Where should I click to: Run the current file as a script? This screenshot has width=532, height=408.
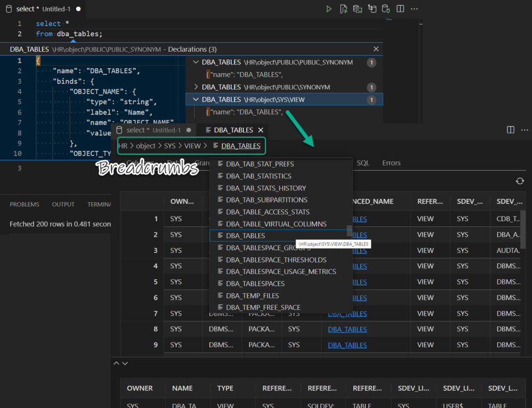[342, 9]
